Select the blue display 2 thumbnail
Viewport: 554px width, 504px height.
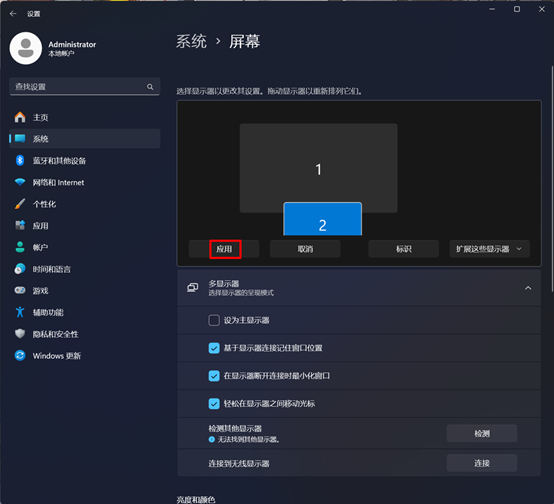[323, 219]
